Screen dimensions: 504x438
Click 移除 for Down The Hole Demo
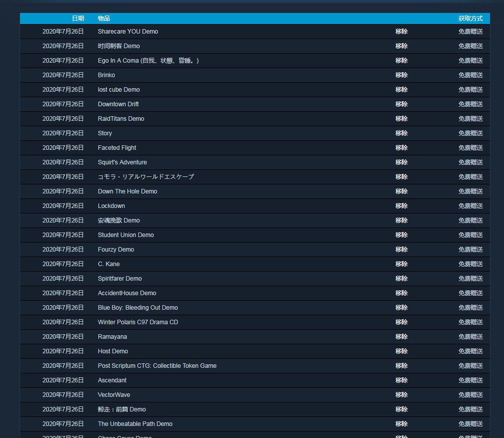pos(401,191)
